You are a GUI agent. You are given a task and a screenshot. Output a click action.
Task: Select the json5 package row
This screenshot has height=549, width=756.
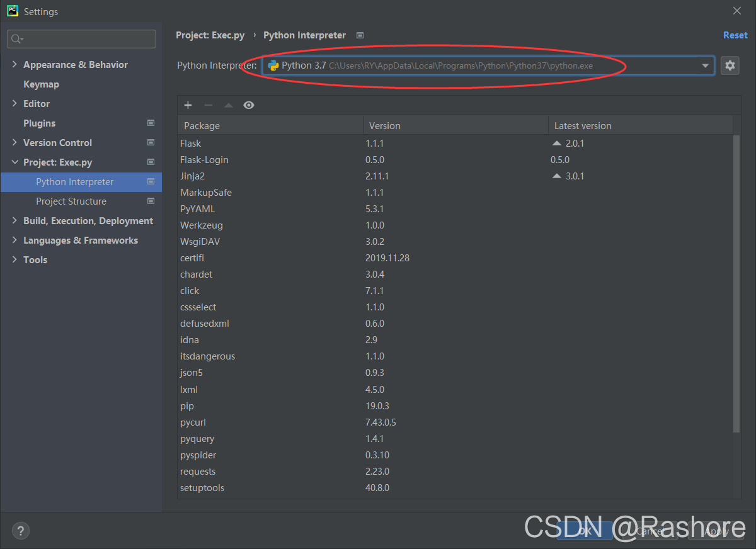455,373
